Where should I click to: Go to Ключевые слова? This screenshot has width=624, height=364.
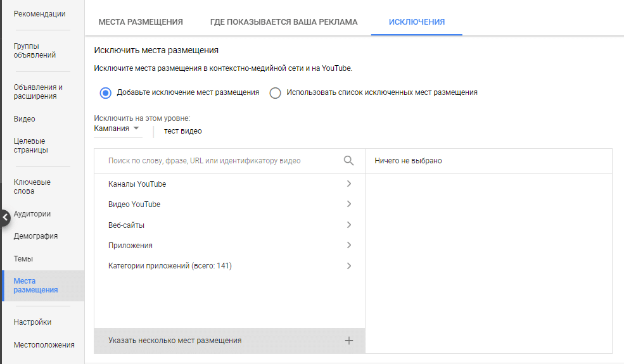[32, 187]
